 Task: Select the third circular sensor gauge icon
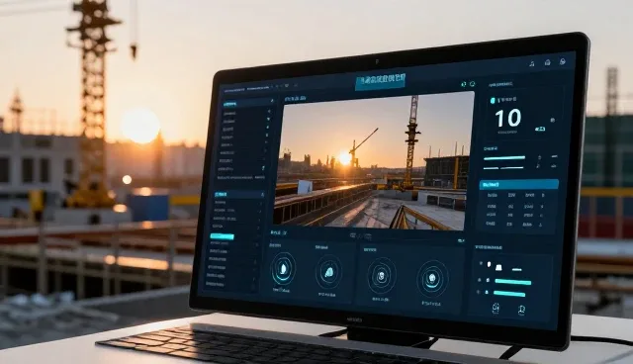(x=381, y=276)
